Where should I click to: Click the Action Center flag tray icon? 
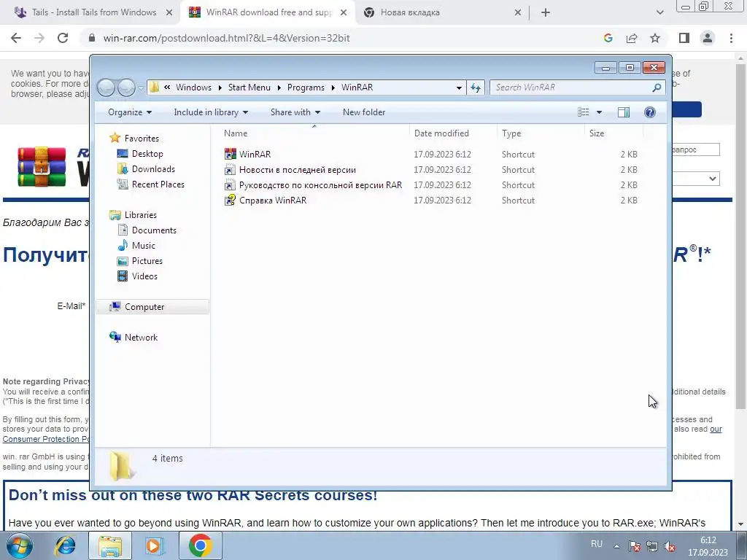coord(635,547)
